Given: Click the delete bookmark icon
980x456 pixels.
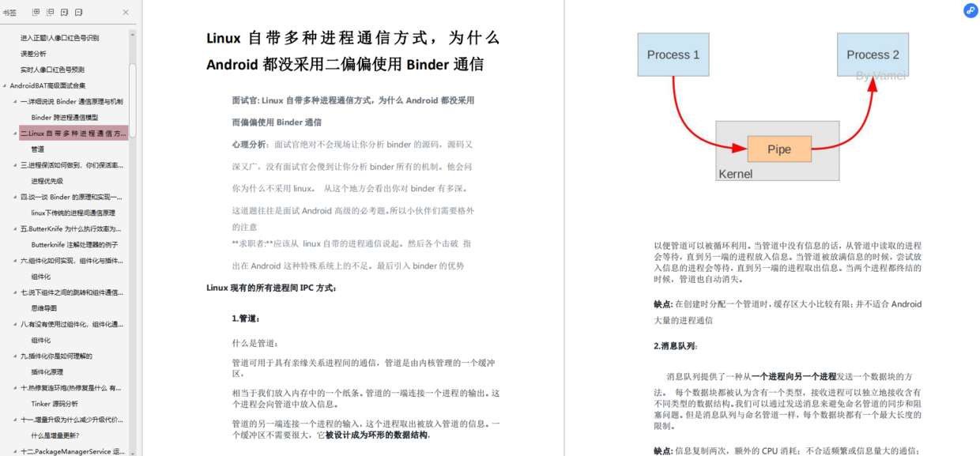Looking at the screenshot, I should pos(79,13).
